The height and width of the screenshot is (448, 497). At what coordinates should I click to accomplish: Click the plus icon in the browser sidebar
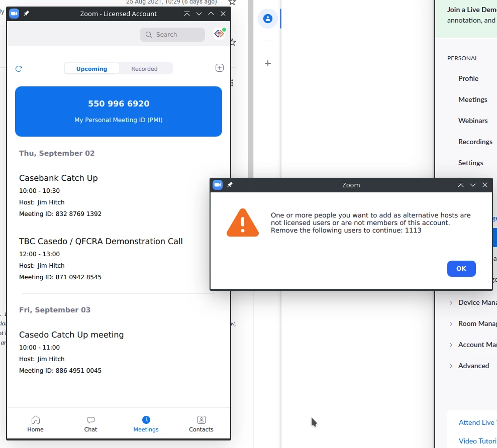point(268,63)
